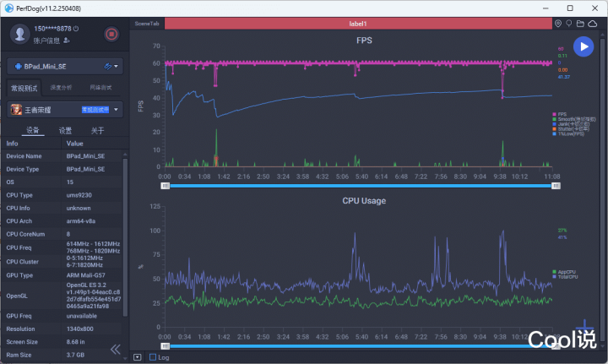Toggle Jank series in the legend
The height and width of the screenshot is (364, 608).
point(571,124)
